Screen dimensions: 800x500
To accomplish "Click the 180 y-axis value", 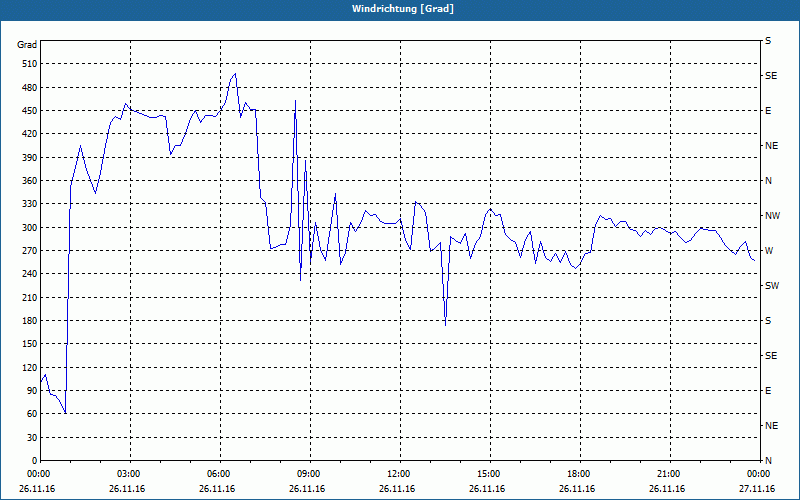I will pyautogui.click(x=30, y=321).
